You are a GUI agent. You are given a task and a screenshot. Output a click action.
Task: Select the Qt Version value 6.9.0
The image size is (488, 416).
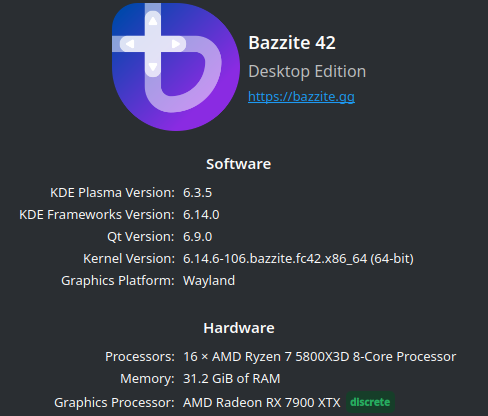pos(197,237)
